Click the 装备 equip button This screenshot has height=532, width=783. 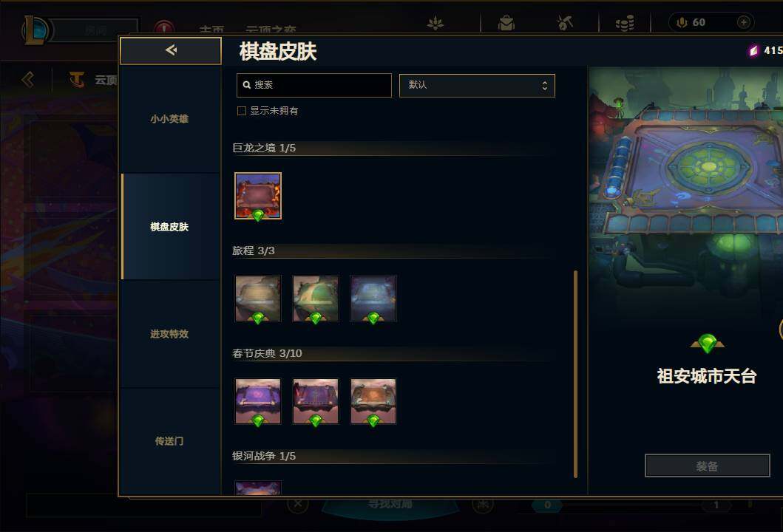tap(707, 465)
